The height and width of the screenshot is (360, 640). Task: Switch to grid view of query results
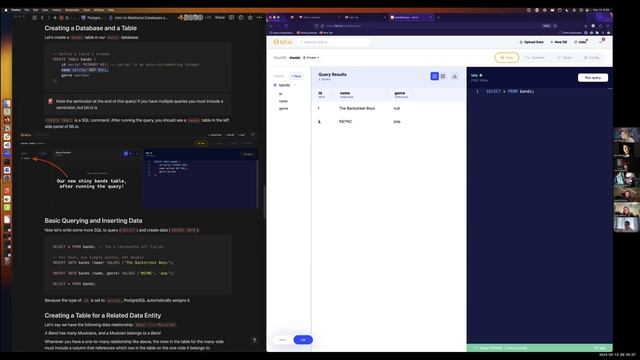click(x=443, y=76)
